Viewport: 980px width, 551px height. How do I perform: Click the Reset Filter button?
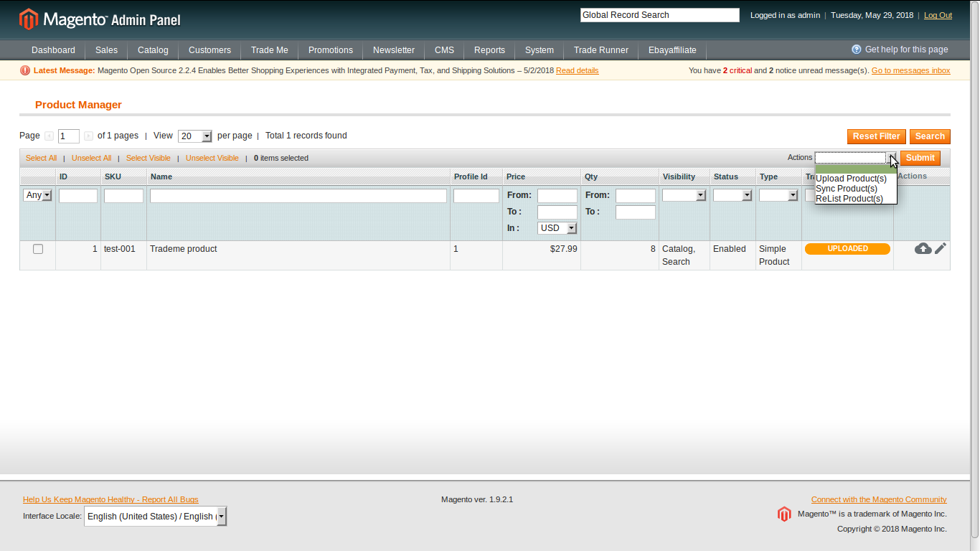tap(876, 136)
